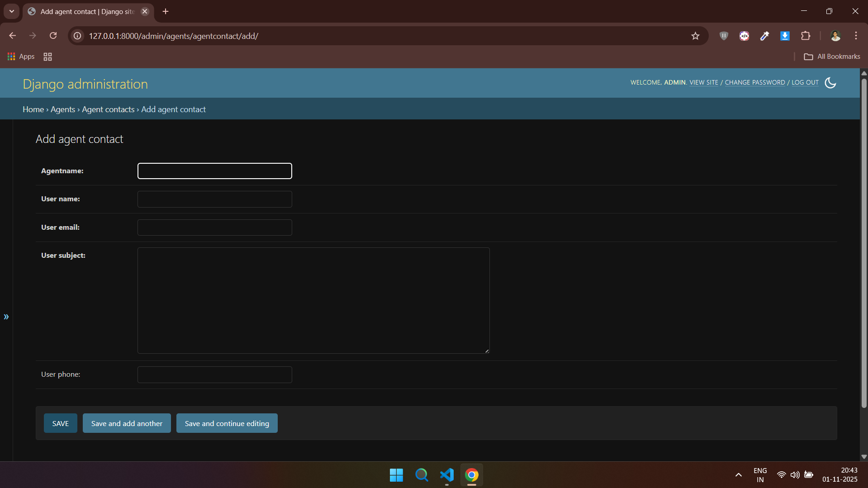Focus the User email input field

tap(215, 227)
